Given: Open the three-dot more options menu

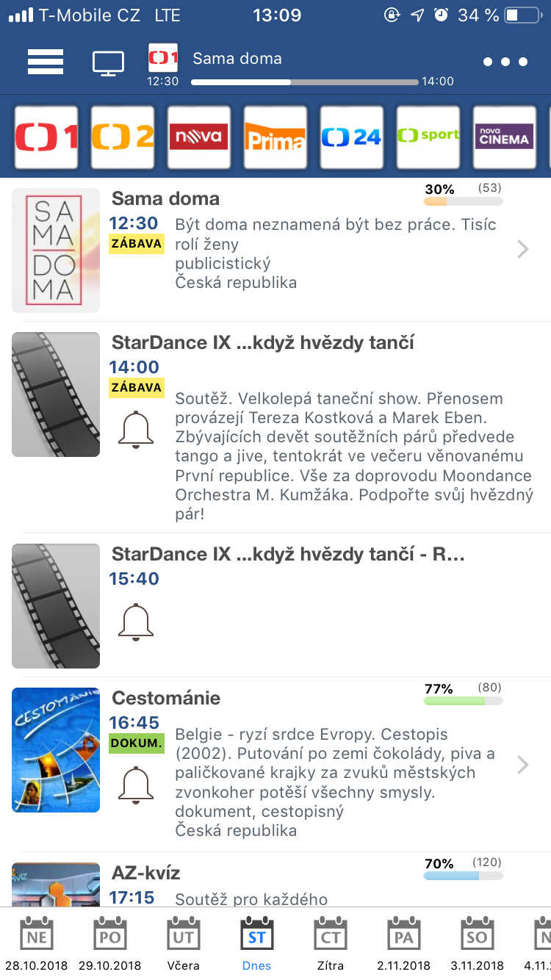Looking at the screenshot, I should pyautogui.click(x=505, y=62).
